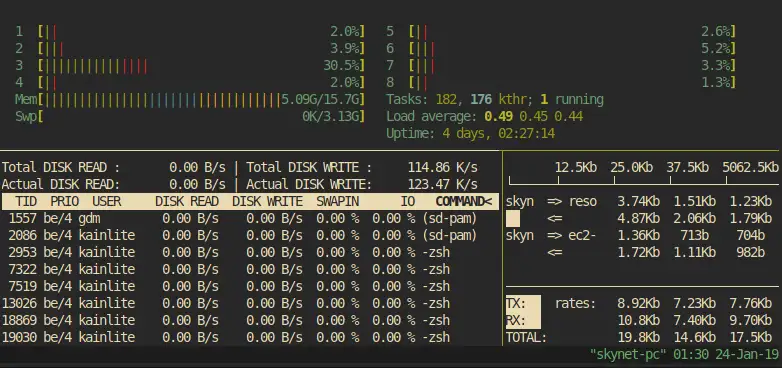This screenshot has height=368, width=782.
Task: Select process row TID 13026
Action: tap(249, 303)
